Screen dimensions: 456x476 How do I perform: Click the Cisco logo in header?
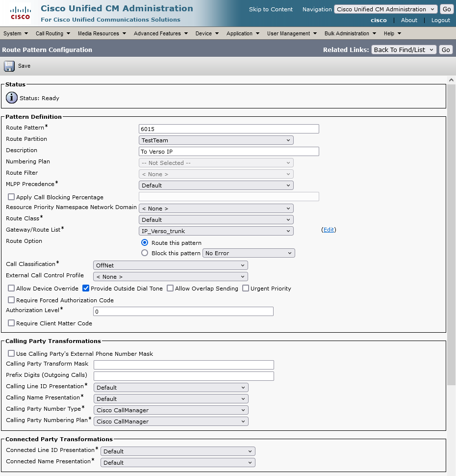pyautogui.click(x=20, y=13)
